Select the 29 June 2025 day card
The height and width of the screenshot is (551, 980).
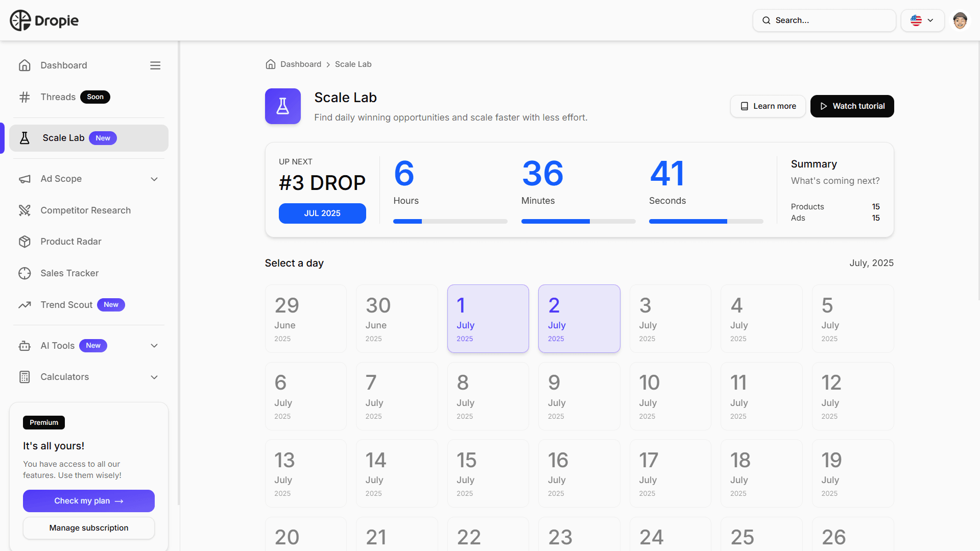[306, 319]
